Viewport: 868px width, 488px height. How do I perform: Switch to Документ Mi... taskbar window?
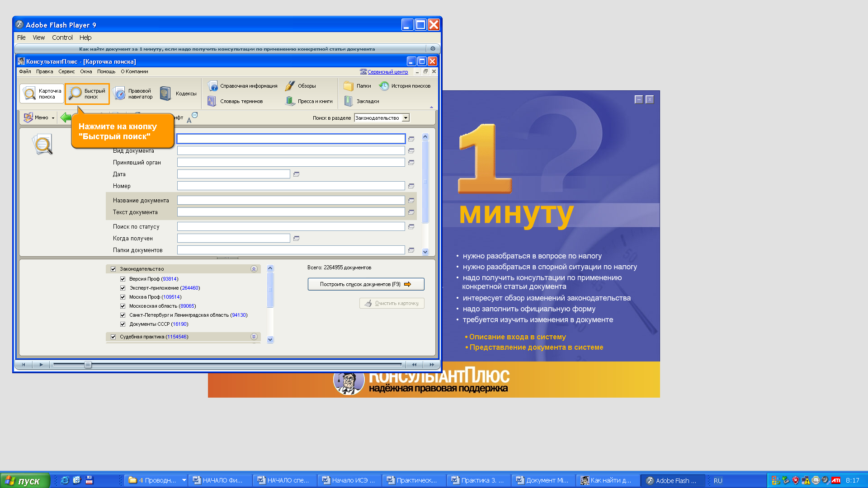(x=543, y=480)
